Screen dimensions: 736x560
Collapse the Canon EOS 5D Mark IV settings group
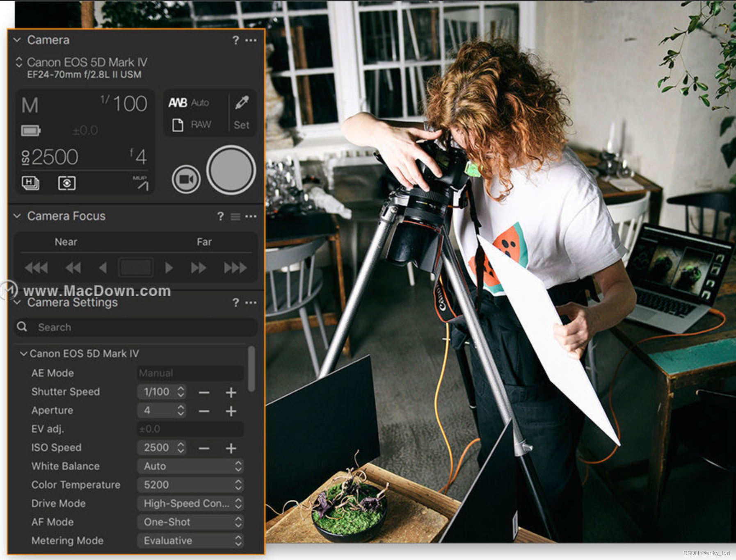point(24,353)
